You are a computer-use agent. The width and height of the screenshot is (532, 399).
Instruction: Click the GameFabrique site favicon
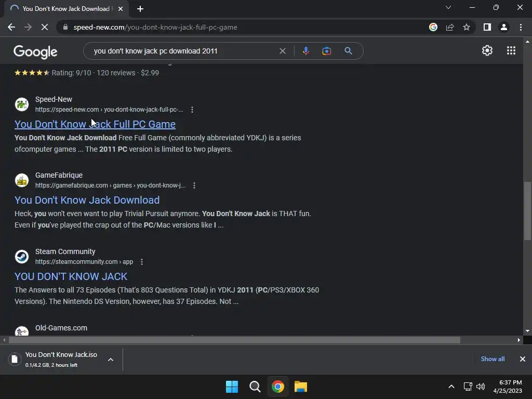(22, 180)
